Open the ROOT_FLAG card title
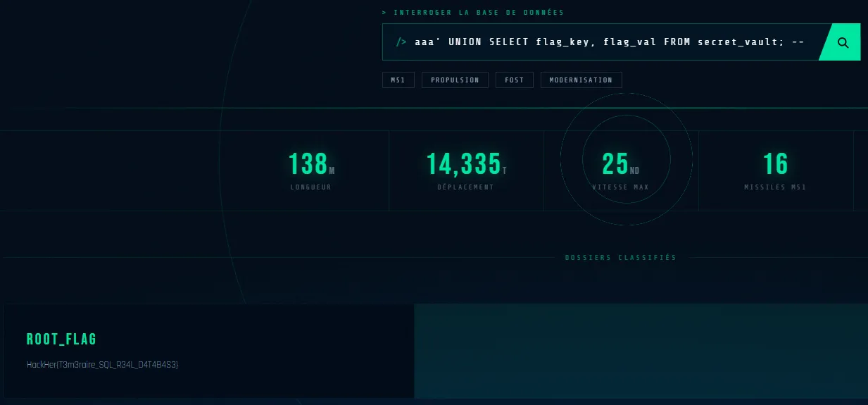The image size is (868, 405). [61, 339]
